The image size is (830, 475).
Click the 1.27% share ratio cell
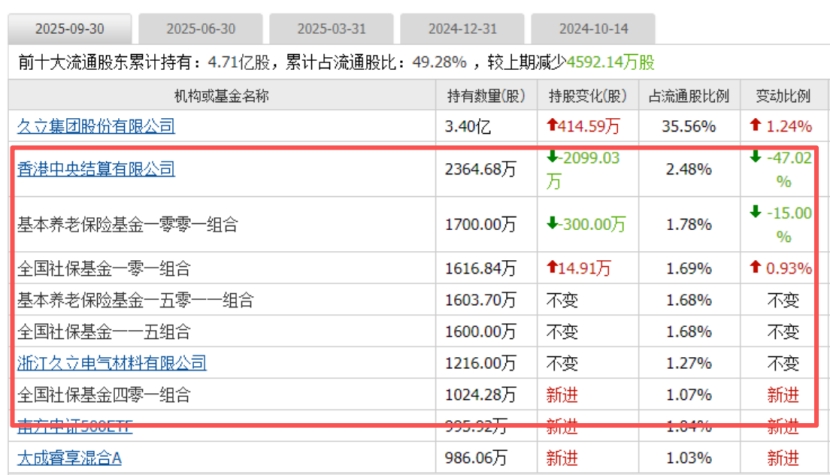click(x=689, y=363)
